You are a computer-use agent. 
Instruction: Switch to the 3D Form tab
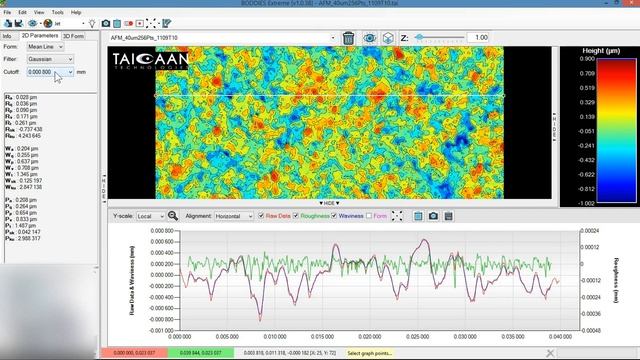click(73, 36)
